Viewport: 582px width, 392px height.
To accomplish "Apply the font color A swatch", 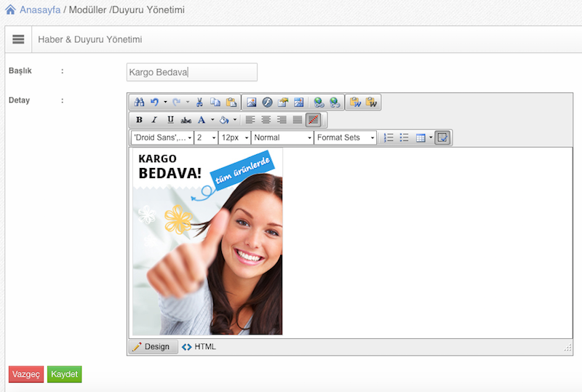I will 202,120.
